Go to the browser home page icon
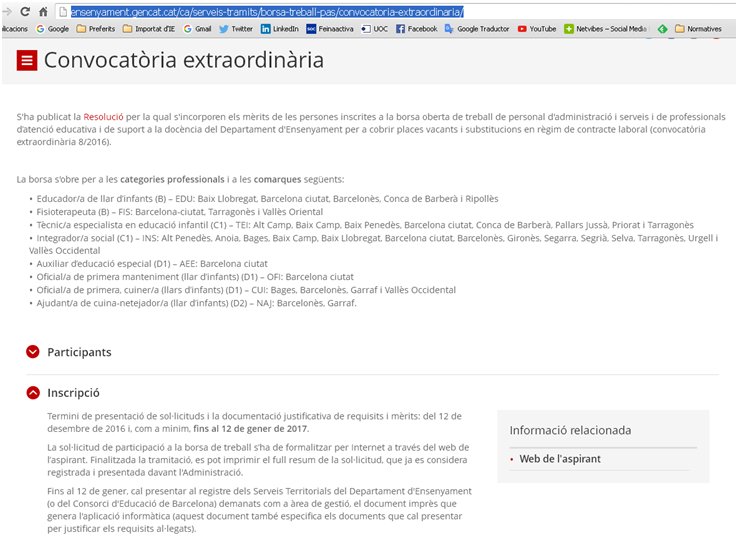738x548 pixels. point(43,12)
